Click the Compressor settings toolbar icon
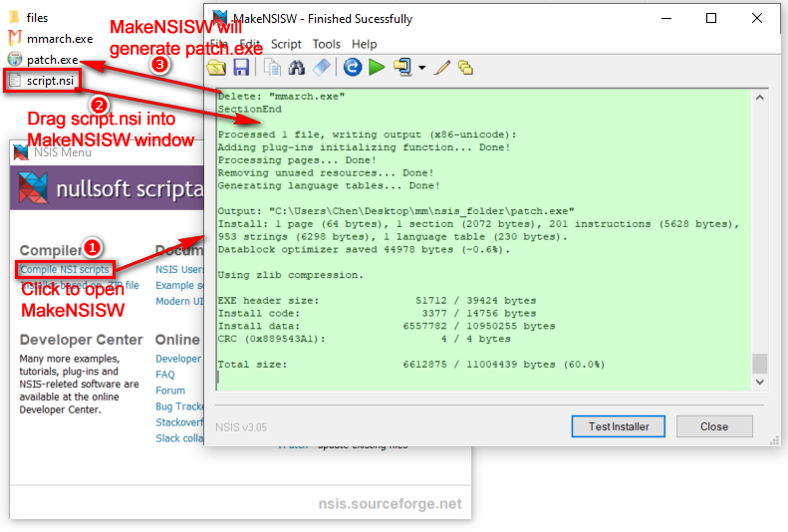 [403, 68]
